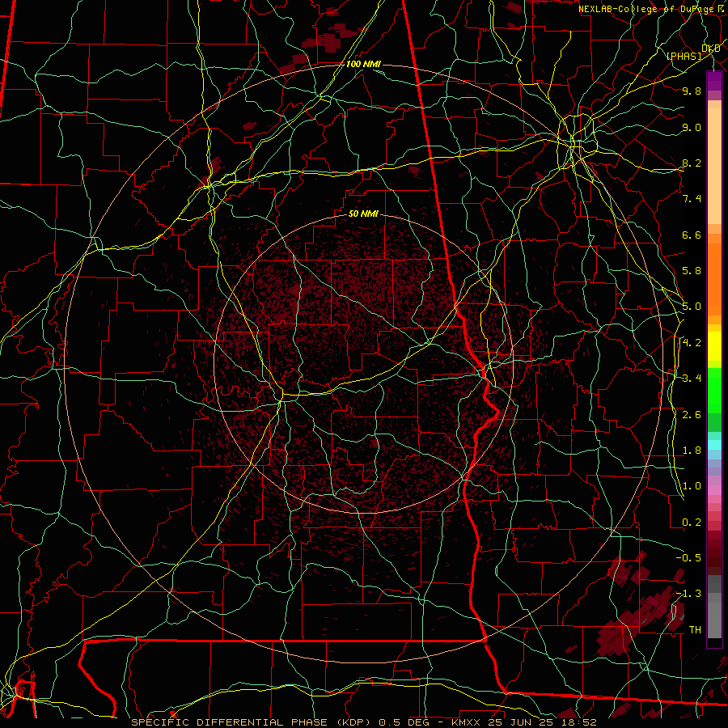Click the 5.0 scale value
This screenshot has width=728, height=728.
click(x=692, y=307)
